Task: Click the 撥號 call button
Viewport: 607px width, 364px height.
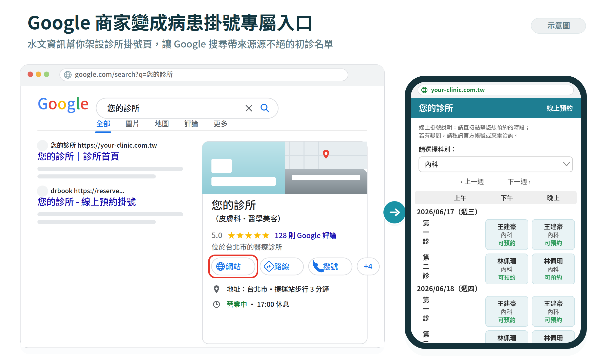Action: pos(330,266)
